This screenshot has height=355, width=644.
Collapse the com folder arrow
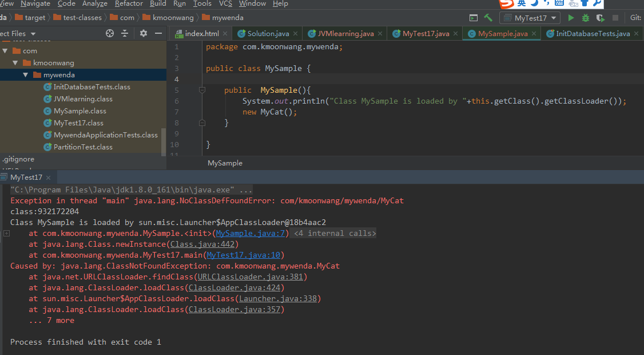click(5, 50)
